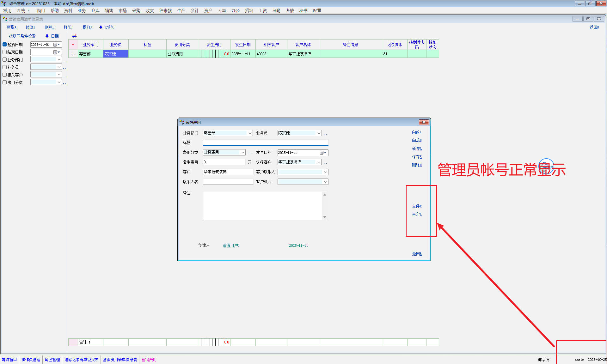Image resolution: width=607 pixels, height=364 pixels.
Task: Click the red minus in the grid header corner
Action: pyautogui.click(x=73, y=45)
